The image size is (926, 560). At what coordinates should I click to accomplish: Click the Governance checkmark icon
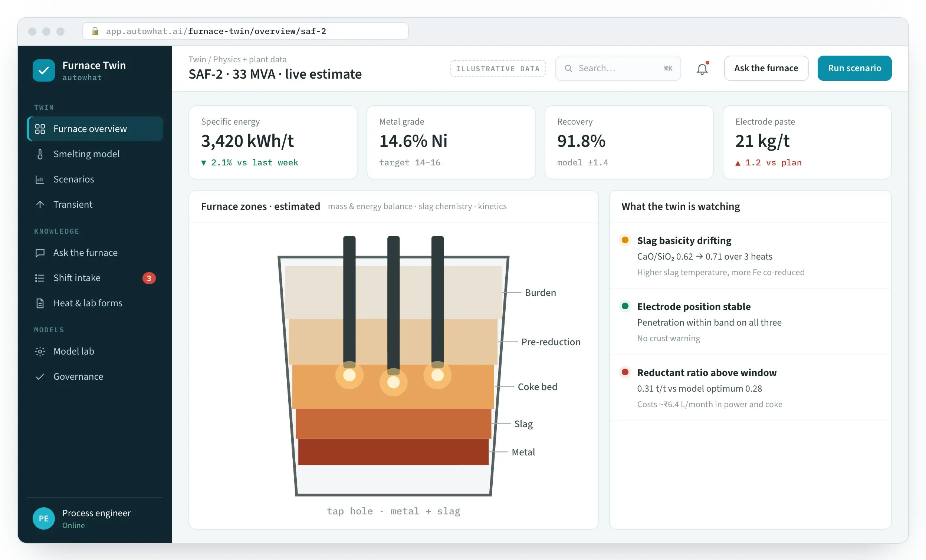[40, 376]
